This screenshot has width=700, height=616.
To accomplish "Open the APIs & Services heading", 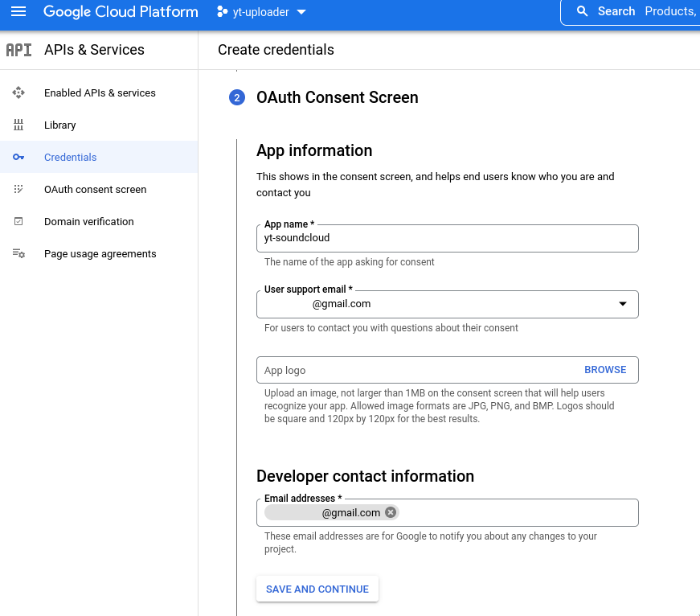I will click(94, 50).
